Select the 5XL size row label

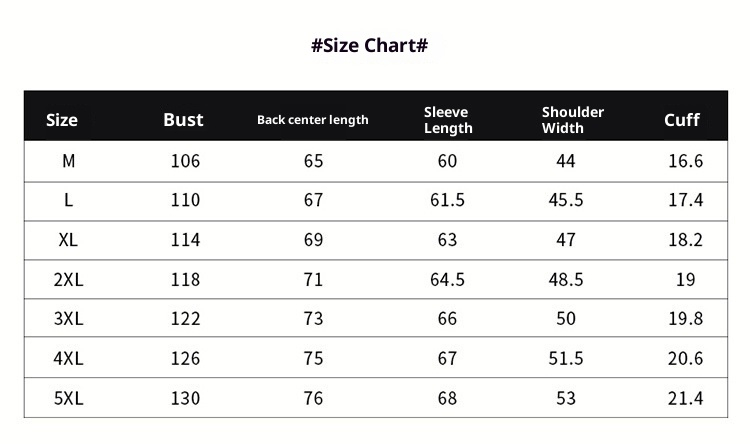point(68,398)
